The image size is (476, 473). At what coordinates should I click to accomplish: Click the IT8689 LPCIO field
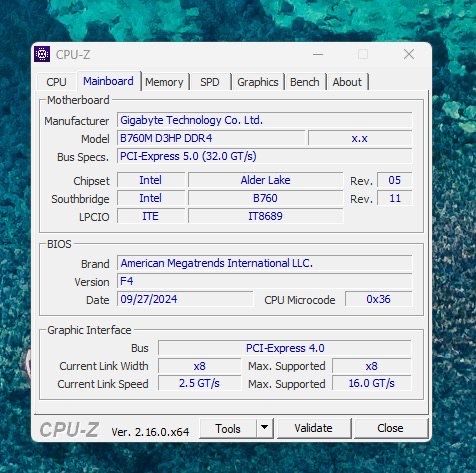pos(266,216)
